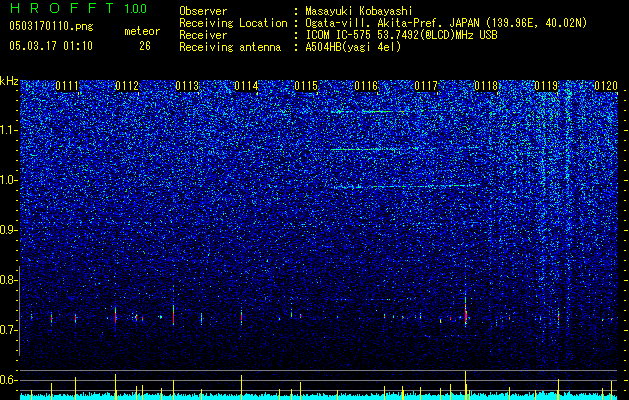
Task: Click the "Receiving Location" label
Action: click(x=233, y=23)
